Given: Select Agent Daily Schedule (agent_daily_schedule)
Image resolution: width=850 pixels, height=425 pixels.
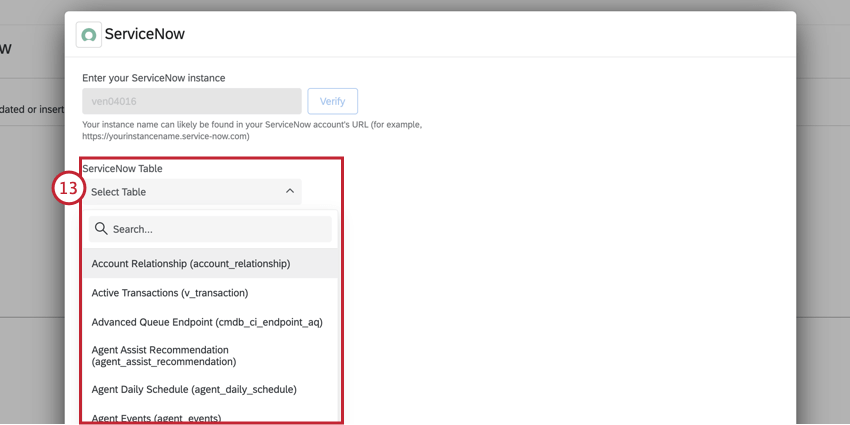Looking at the screenshot, I should tap(210, 389).
